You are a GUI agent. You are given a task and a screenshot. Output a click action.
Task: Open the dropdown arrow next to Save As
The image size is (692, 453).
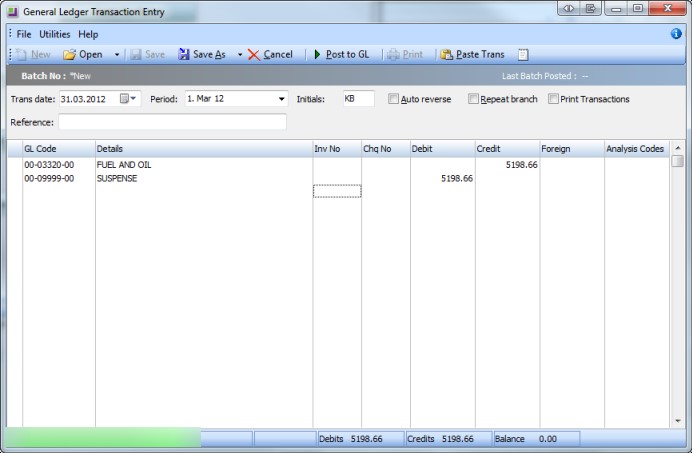pos(240,55)
